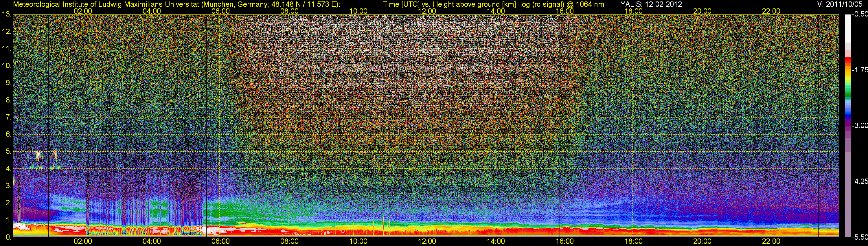Pick the 0 km height axis label
The image size is (868, 246).
(x=8, y=237)
